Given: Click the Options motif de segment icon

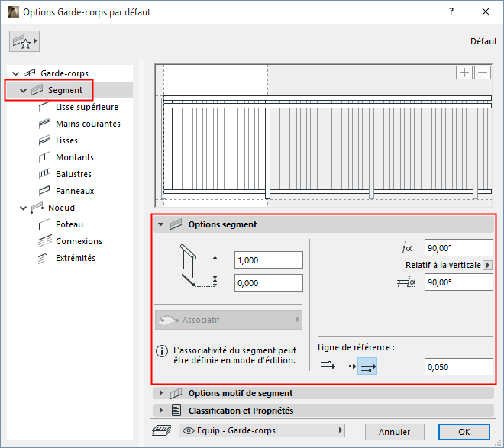Looking at the screenshot, I should click(176, 393).
